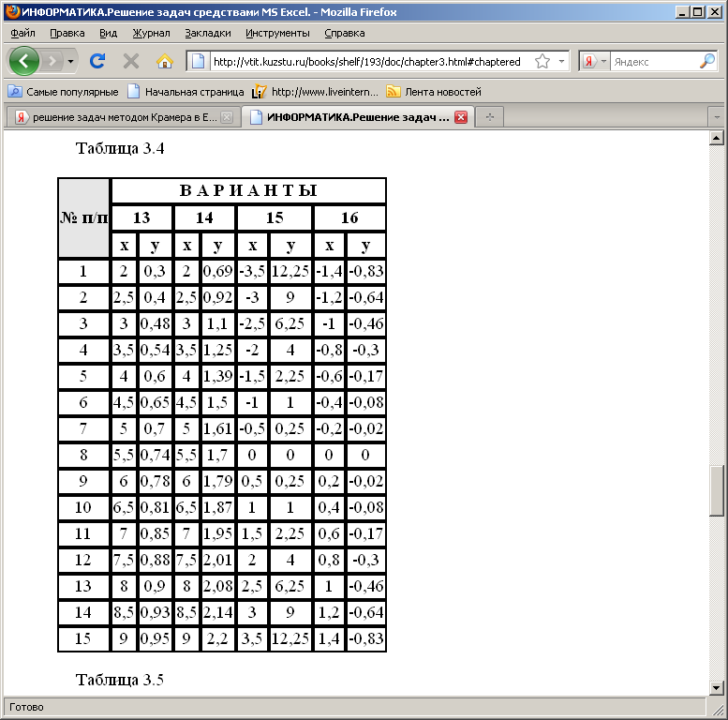This screenshot has height=720, width=728.
Task: Open the liveinternet bookmark
Action: (x=315, y=92)
